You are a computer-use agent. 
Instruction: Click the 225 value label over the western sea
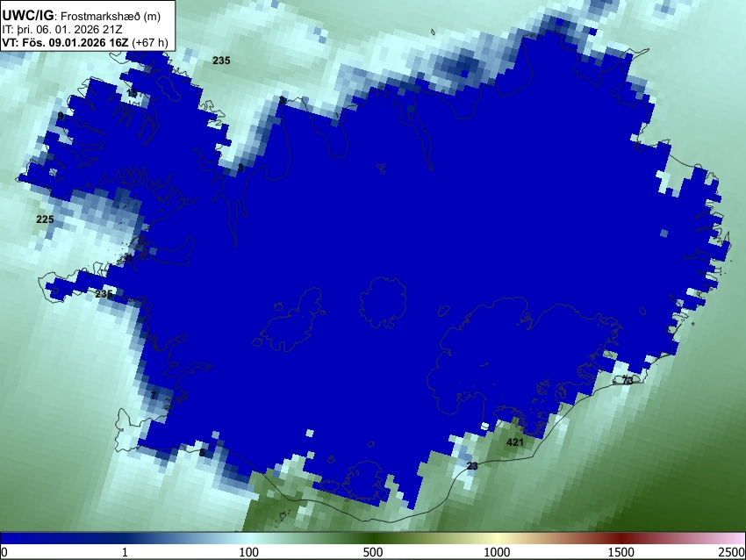[x=45, y=219]
